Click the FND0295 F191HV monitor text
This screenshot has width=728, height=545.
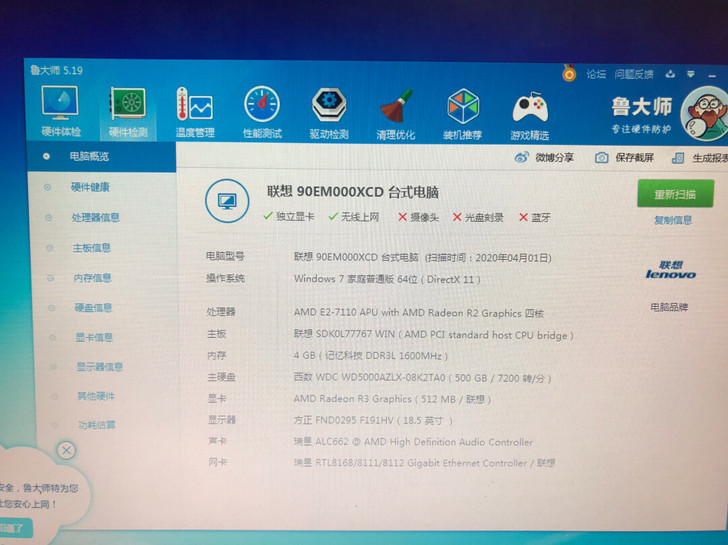tap(372, 421)
